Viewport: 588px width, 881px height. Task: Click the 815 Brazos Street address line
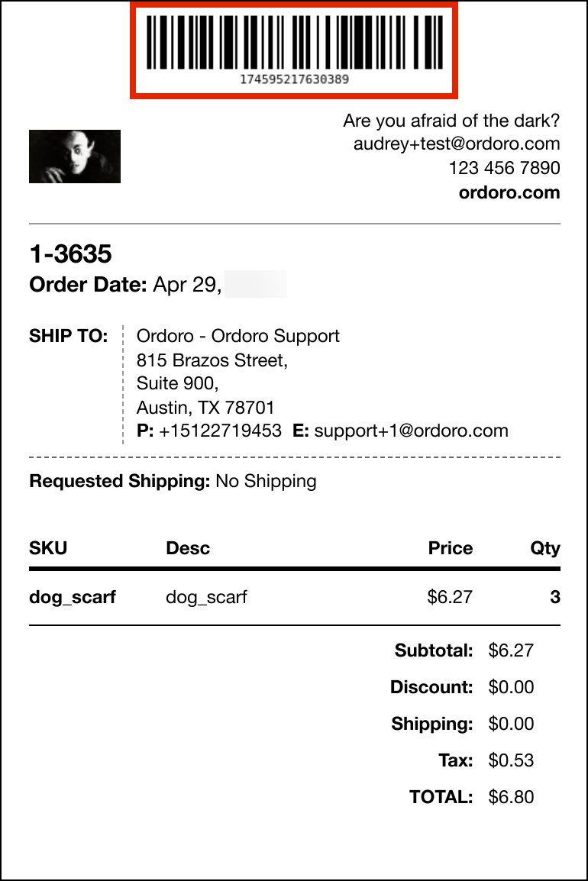[212, 360]
